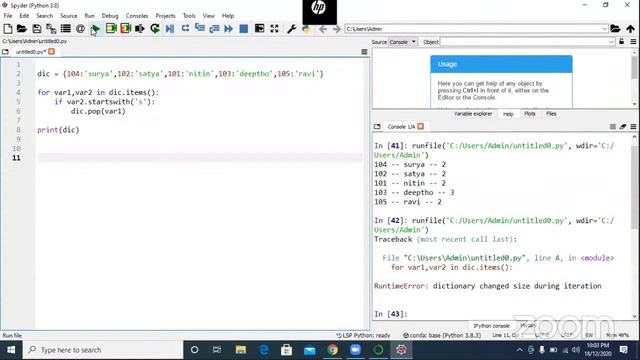
Task: Run current cell
Action: tap(111, 29)
